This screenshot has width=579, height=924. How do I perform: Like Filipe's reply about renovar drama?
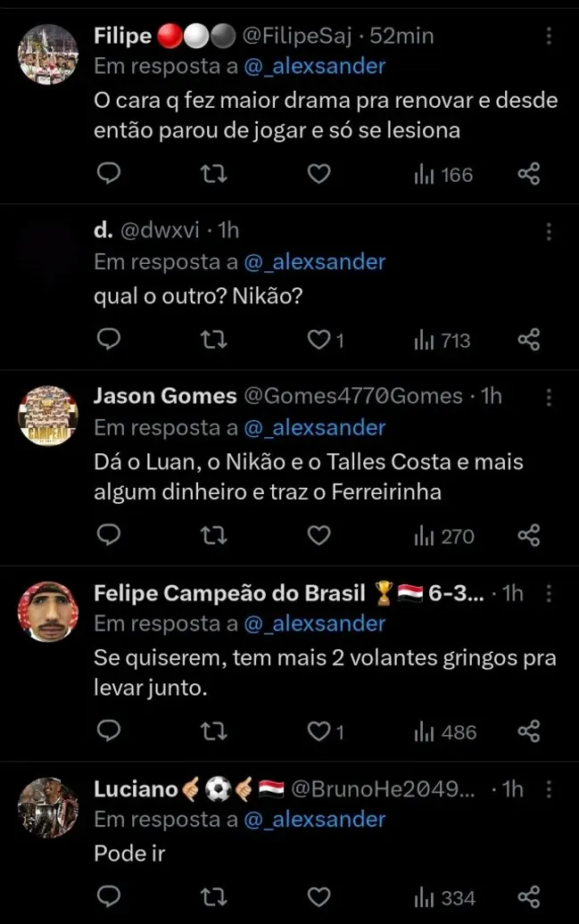pos(318,175)
